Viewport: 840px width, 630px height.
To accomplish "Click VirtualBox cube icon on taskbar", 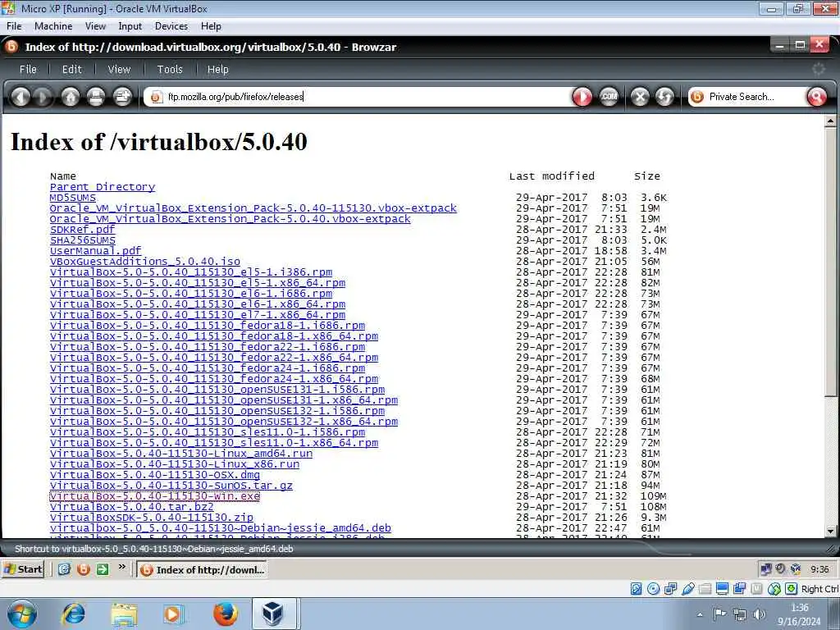I will pyautogui.click(x=272, y=614).
